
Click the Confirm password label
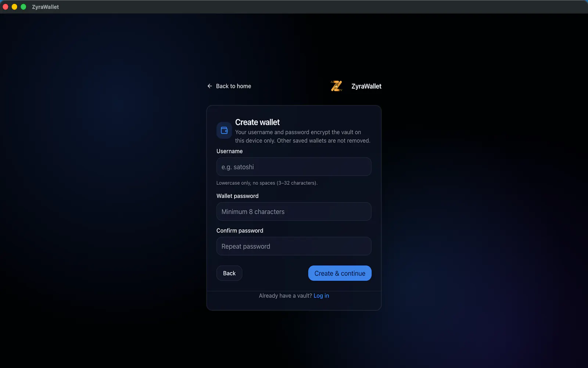coord(240,231)
